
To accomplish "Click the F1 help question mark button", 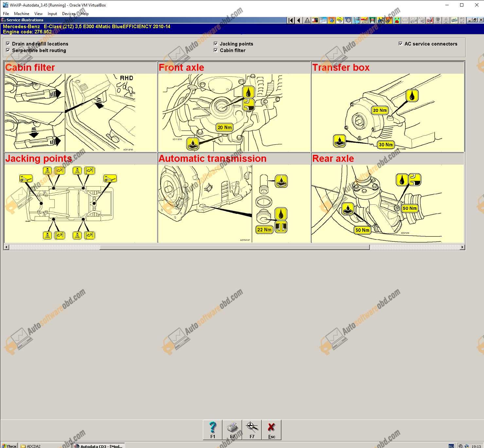I will coord(213,430).
